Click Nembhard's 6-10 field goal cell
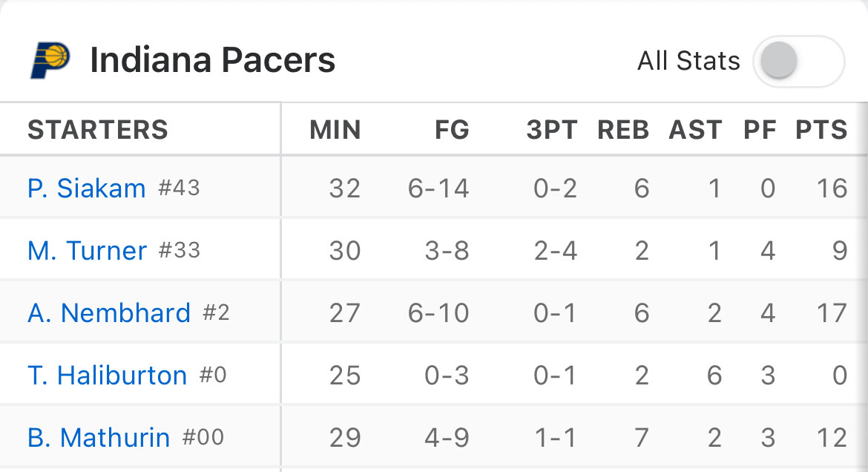Viewport: 868px width, 472px height. 438,313
